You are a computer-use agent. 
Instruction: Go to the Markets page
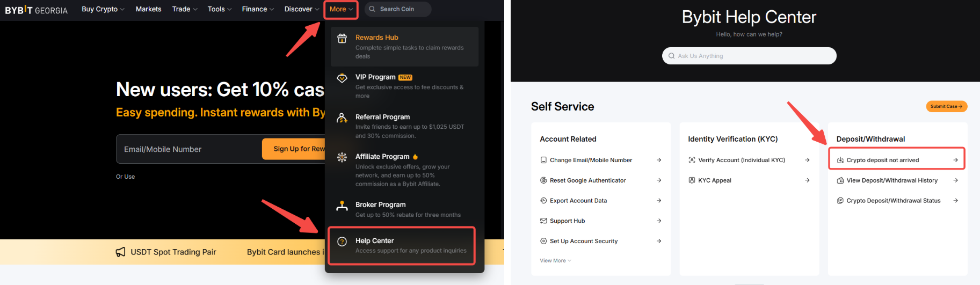point(148,9)
